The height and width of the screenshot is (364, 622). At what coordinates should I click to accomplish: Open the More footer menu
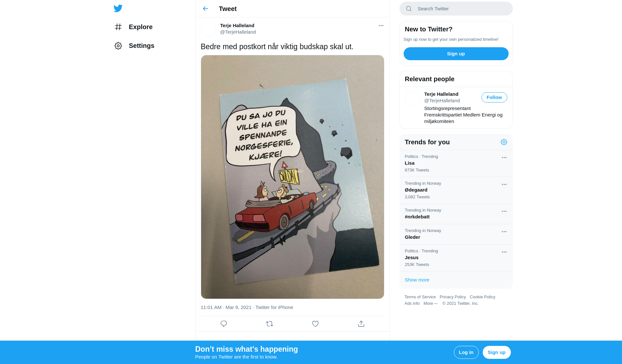[431, 303]
